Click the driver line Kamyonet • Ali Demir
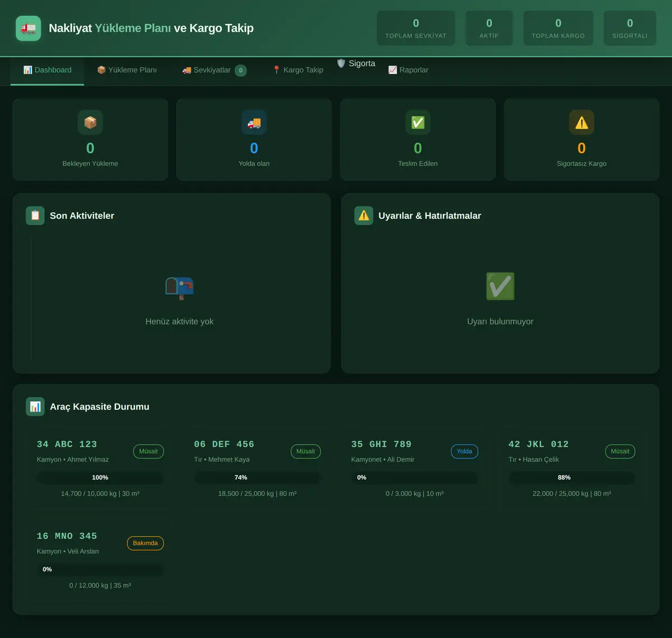672x638 pixels. (383, 459)
